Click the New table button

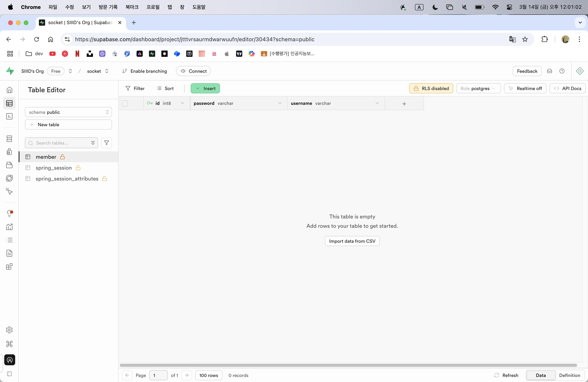pos(68,124)
